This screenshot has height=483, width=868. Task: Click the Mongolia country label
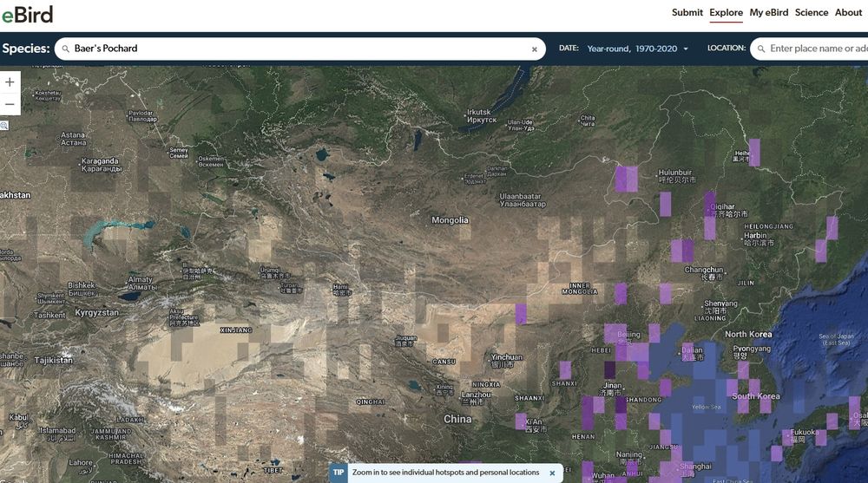click(450, 220)
